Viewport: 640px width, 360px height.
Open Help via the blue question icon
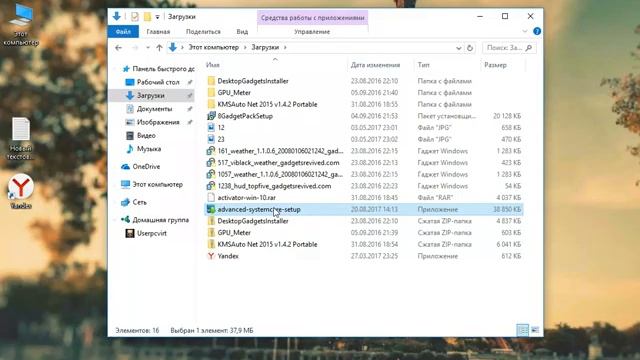537,31
